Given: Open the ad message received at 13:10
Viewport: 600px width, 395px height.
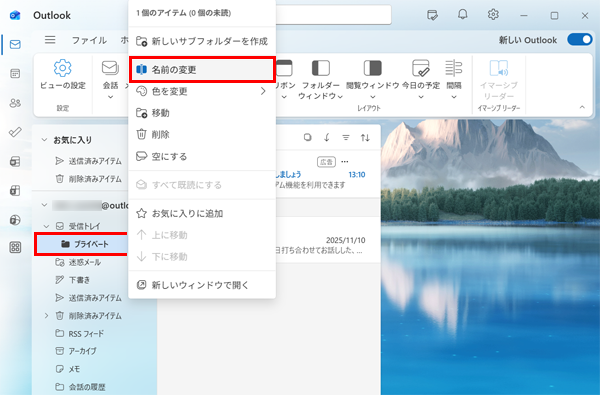Looking at the screenshot, I should (328, 174).
